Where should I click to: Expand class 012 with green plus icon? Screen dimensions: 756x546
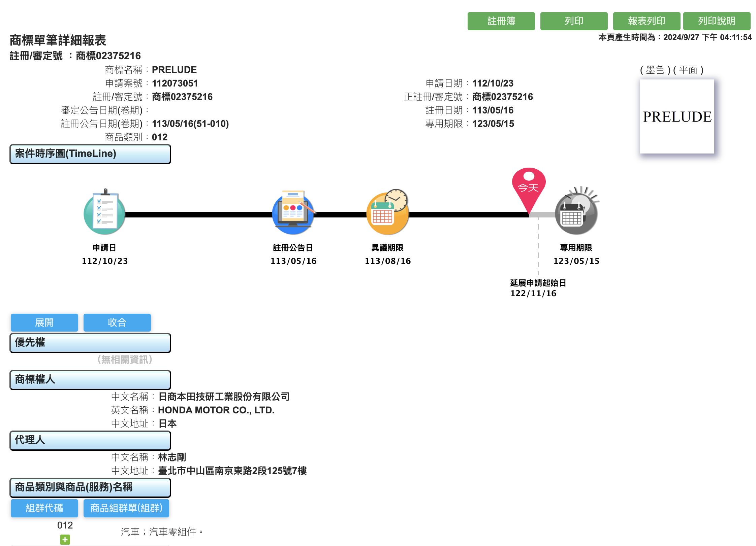(x=65, y=539)
